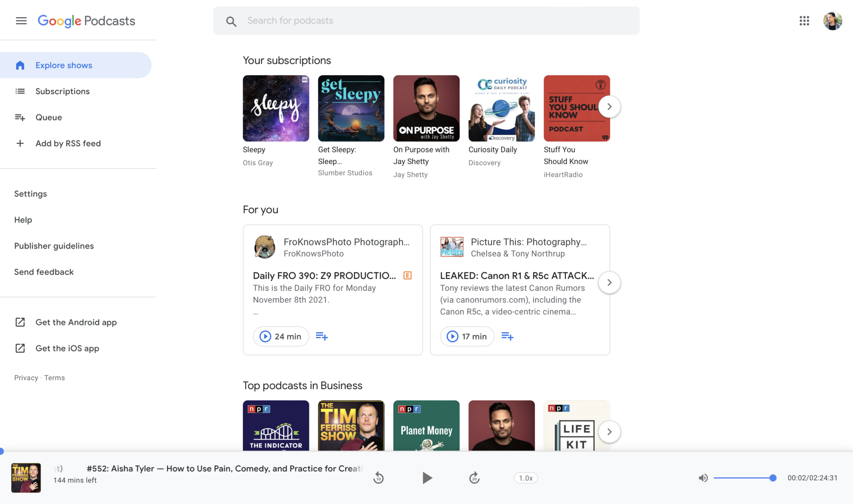Open Daily FRO 390 episode title
This screenshot has height=504, width=853.
[324, 275]
